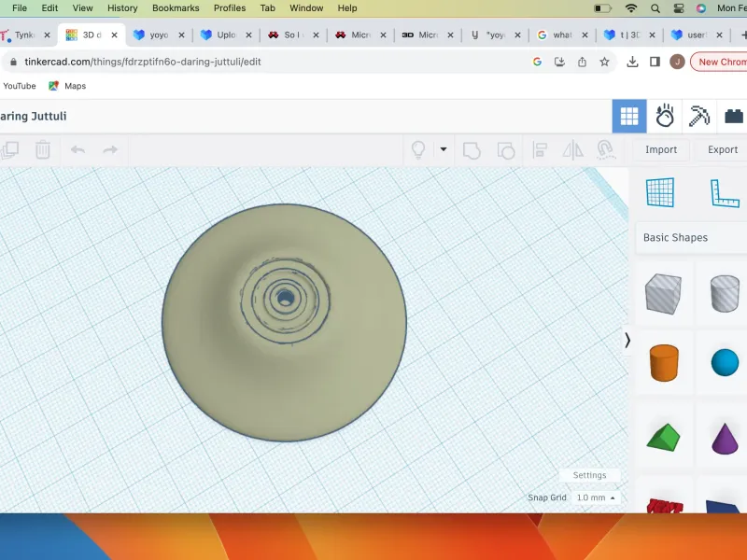Select the green Roof shape

point(663,437)
